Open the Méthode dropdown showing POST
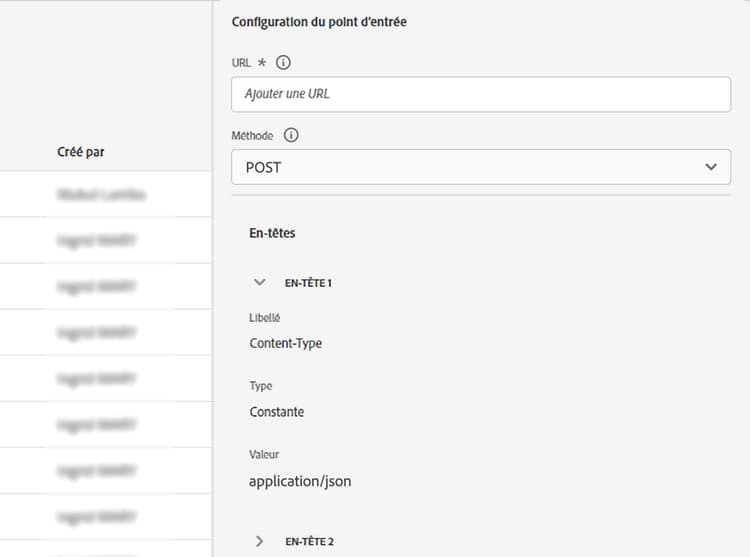This screenshot has width=750, height=557. pyautogui.click(x=481, y=167)
